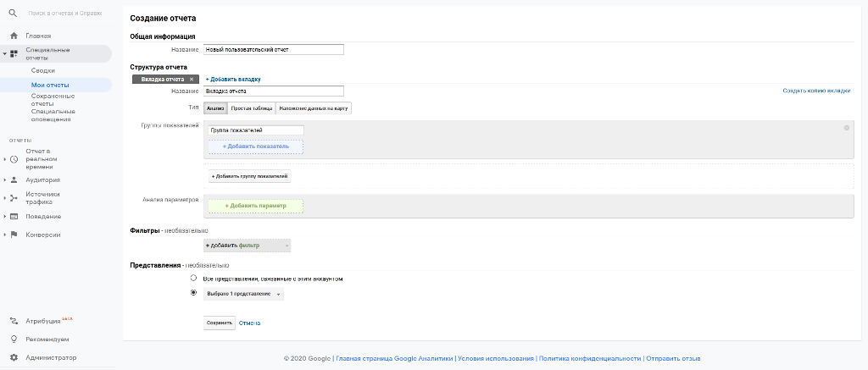Click the home icon beside Главная
Viewport: 868px width, 370px height.
click(x=14, y=36)
